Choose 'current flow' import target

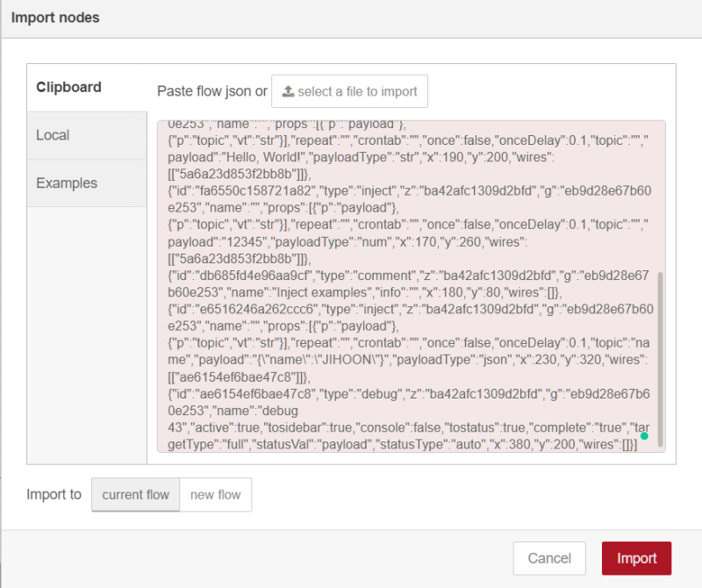(x=136, y=494)
